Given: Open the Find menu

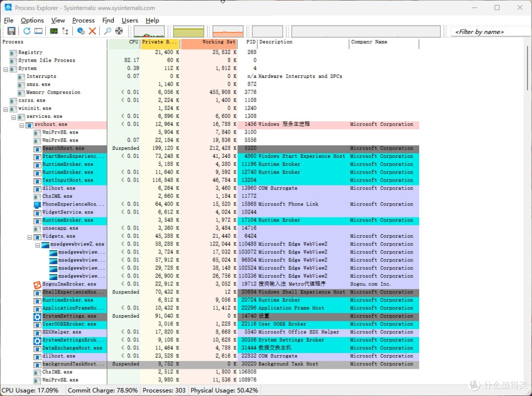Looking at the screenshot, I should point(108,20).
